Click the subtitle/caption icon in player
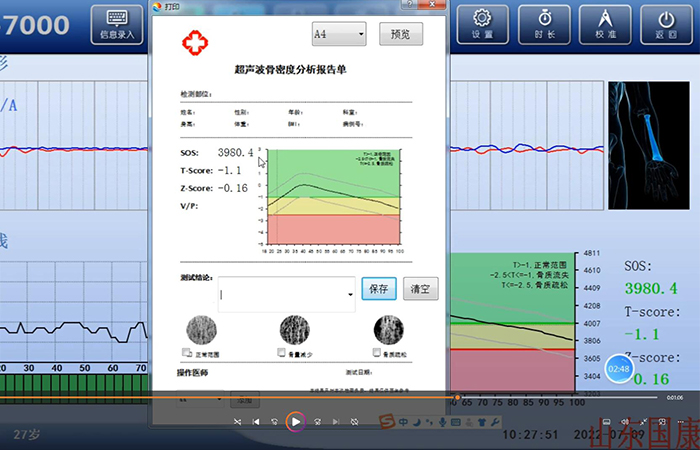 tap(606, 422)
